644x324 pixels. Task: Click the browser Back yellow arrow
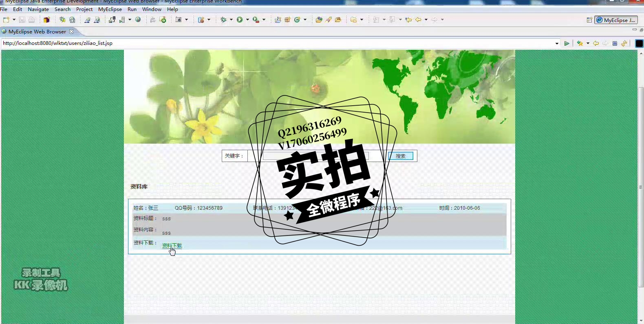point(596,43)
